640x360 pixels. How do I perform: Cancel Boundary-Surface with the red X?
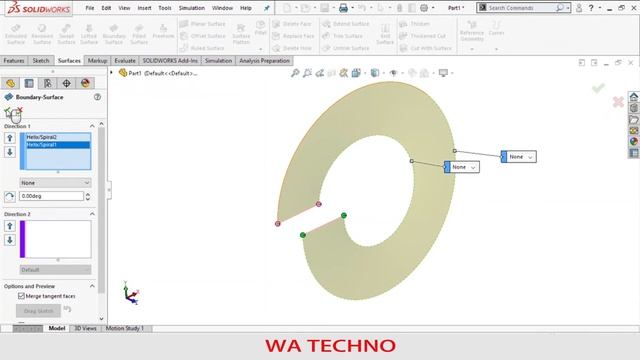point(19,110)
